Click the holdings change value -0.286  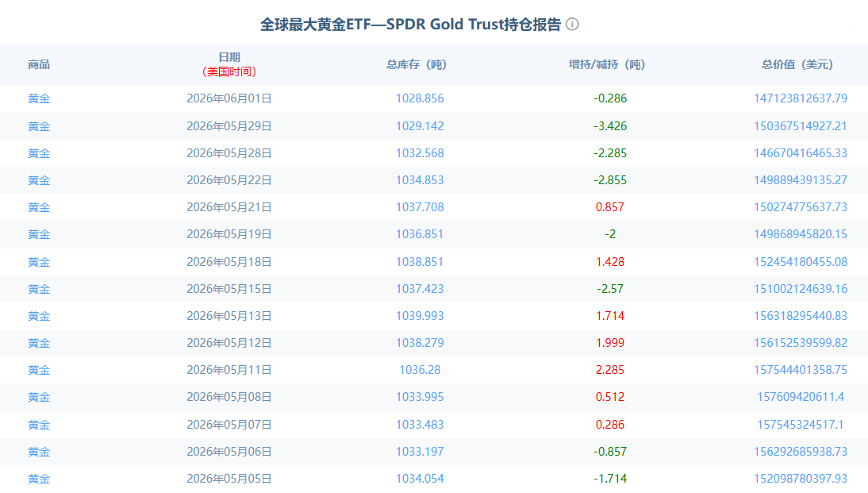(x=610, y=98)
